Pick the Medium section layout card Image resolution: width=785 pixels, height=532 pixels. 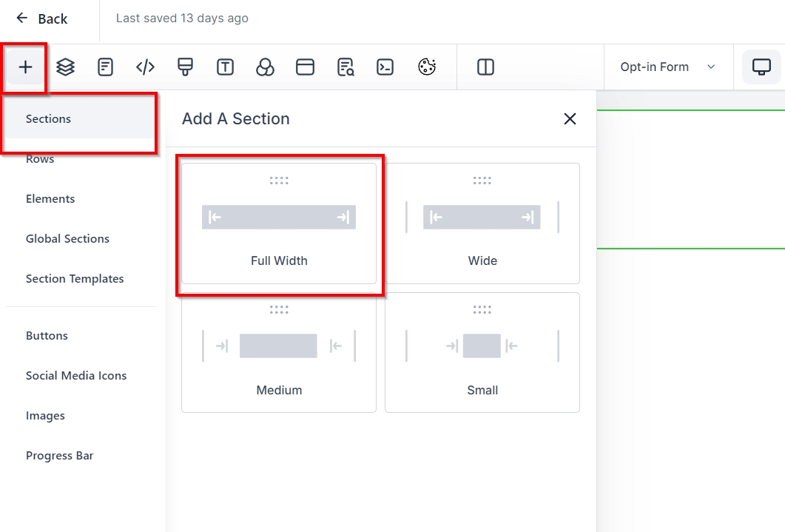tap(279, 353)
